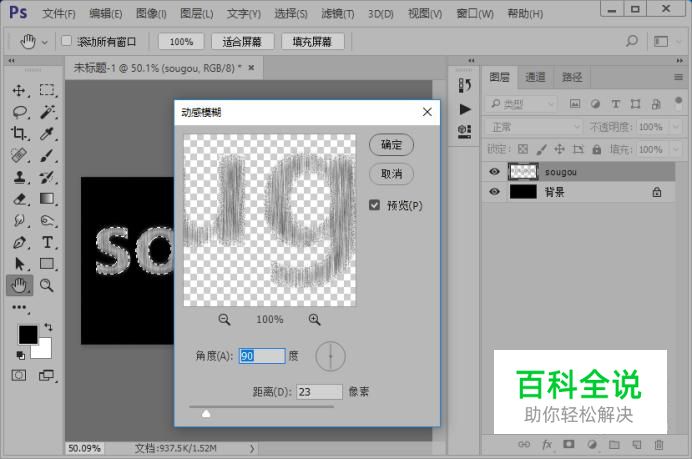Open the workspace switcher icon
Viewport: 692px width, 459px height.
point(661,41)
